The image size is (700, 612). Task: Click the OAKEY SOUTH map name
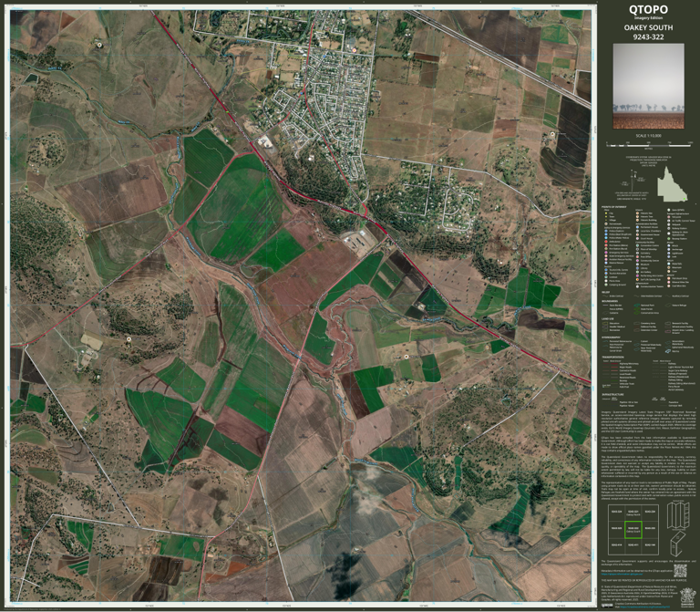pyautogui.click(x=648, y=27)
